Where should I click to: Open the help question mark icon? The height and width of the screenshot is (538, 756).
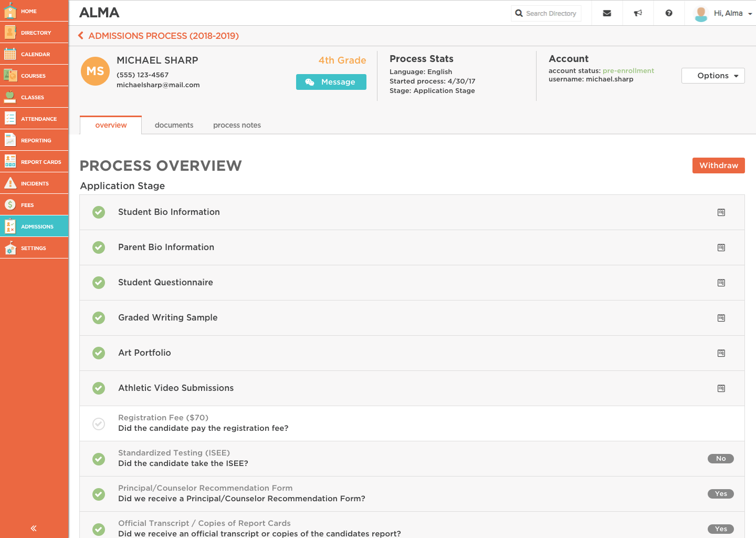tap(669, 13)
